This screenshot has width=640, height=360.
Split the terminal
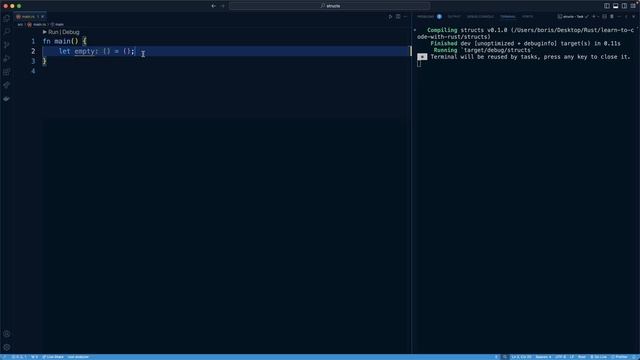[604, 17]
